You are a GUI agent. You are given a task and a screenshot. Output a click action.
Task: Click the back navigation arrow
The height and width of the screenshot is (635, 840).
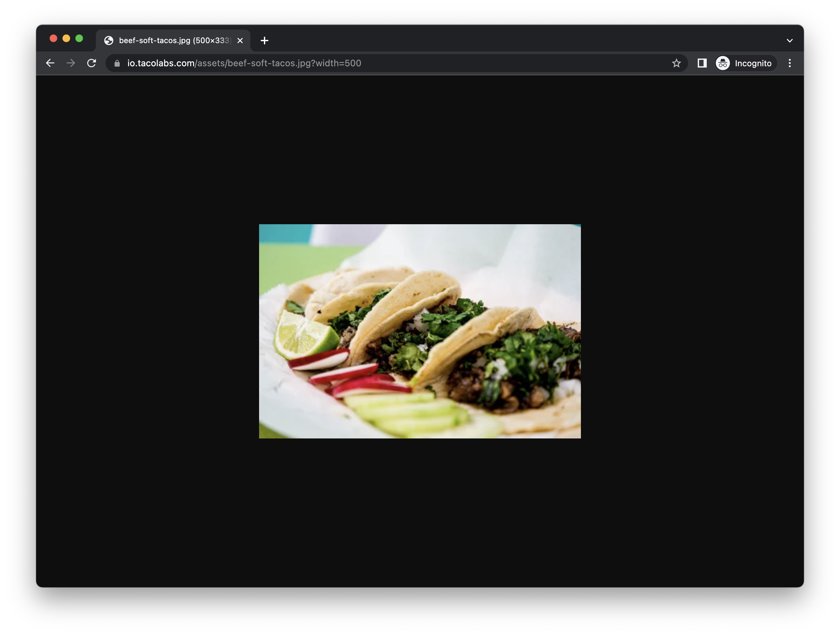click(x=50, y=63)
